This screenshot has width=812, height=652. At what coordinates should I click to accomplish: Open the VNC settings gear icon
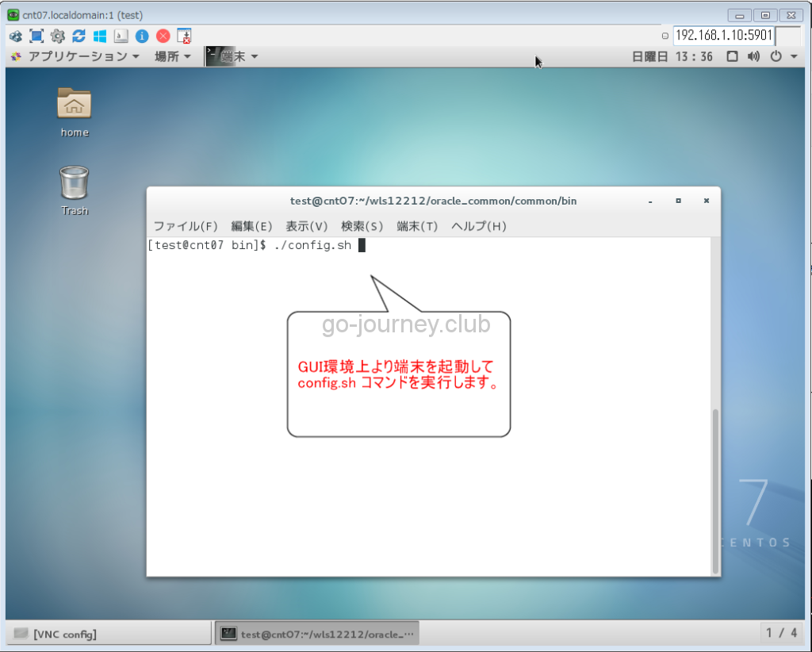56,36
